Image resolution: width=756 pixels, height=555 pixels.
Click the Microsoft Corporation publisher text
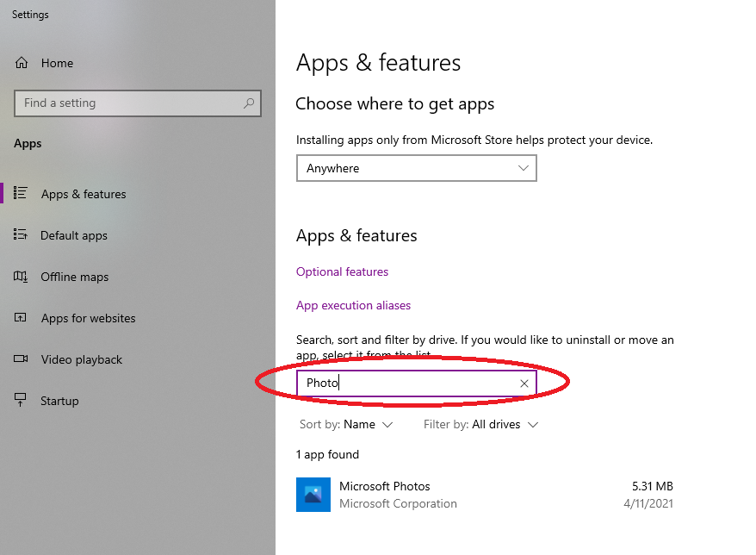coord(398,504)
